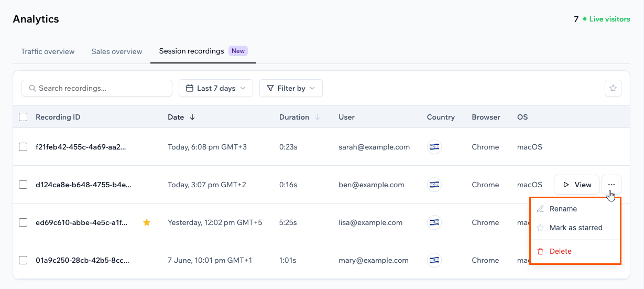Check the d124ca8e recording checkbox
The image size is (644, 289).
click(x=23, y=185)
